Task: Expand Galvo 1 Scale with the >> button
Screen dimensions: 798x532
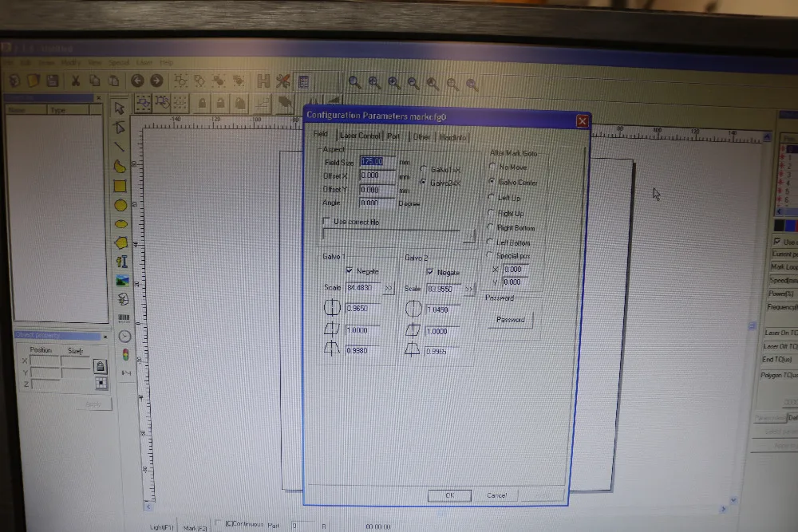Action: click(x=389, y=289)
